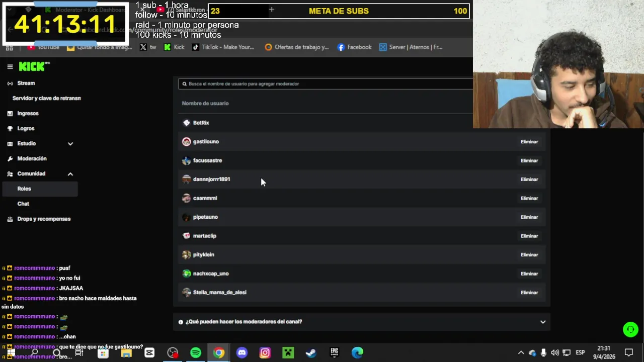Remove moderator caammmi

coord(529,198)
